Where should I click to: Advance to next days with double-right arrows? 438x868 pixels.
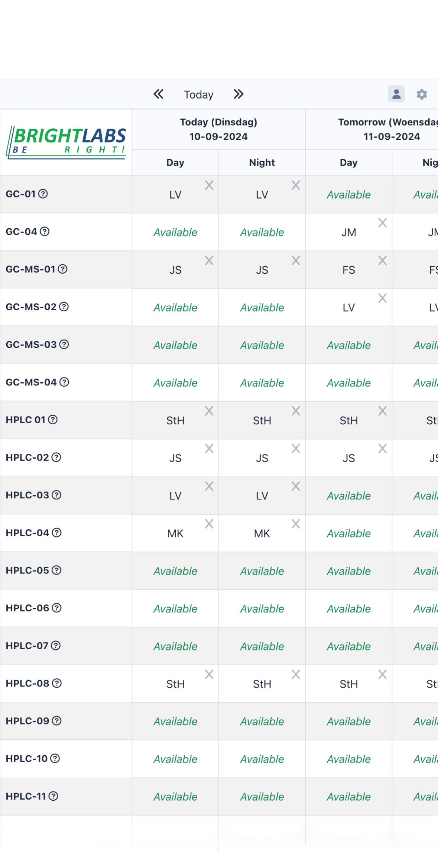pos(239,94)
